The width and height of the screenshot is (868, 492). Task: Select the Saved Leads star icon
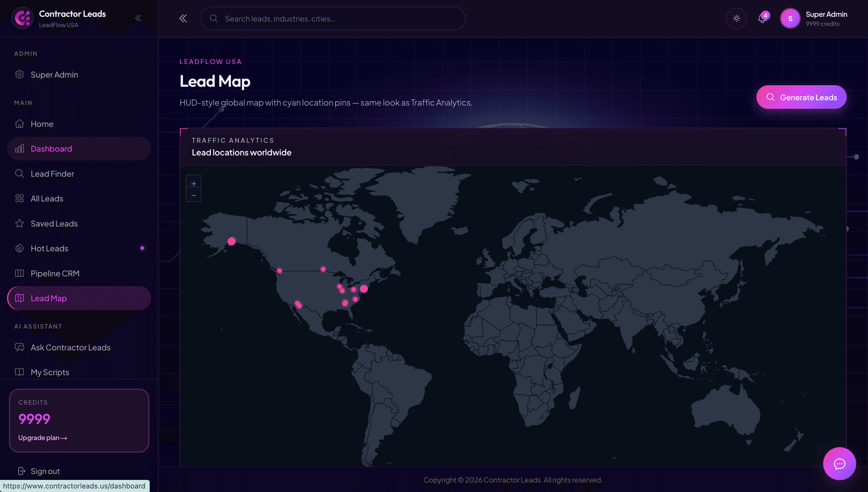[19, 223]
